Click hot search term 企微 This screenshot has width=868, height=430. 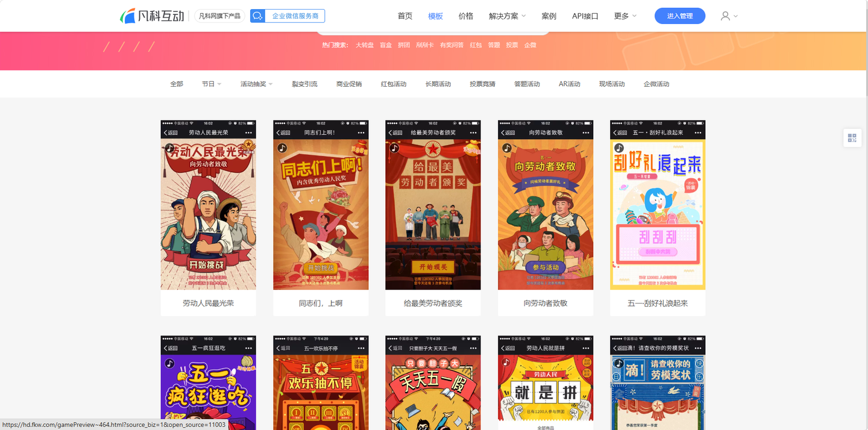click(x=530, y=45)
